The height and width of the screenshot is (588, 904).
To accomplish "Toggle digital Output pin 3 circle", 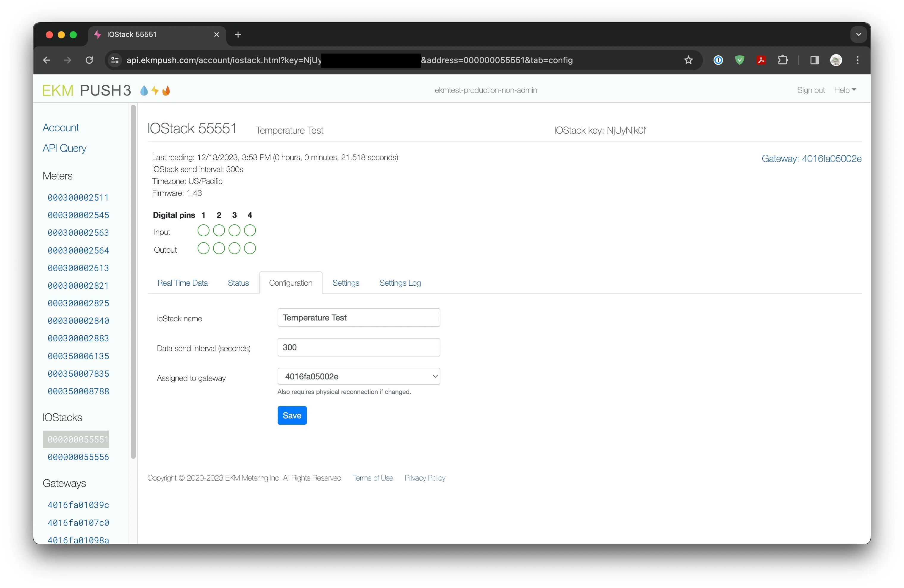I will point(234,248).
